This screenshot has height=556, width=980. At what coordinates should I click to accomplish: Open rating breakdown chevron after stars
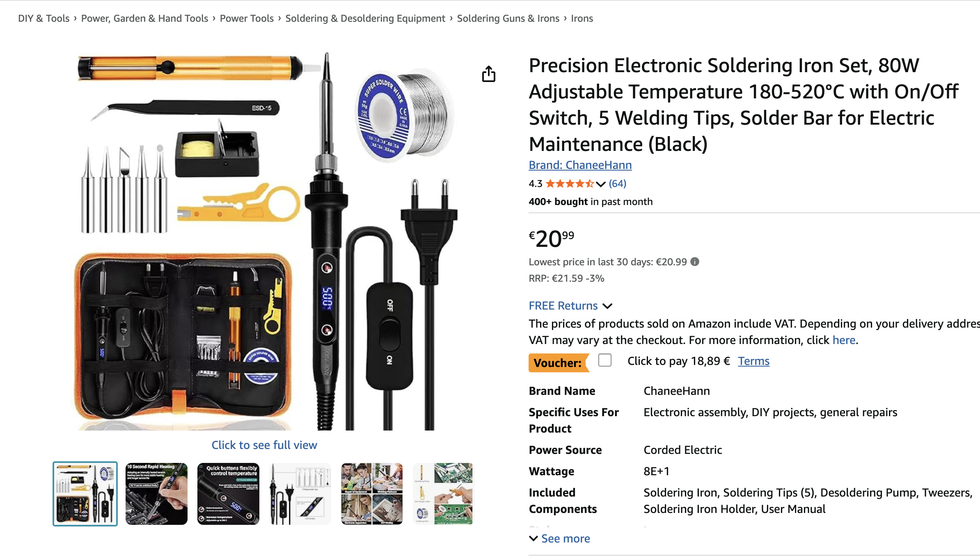pyautogui.click(x=601, y=184)
